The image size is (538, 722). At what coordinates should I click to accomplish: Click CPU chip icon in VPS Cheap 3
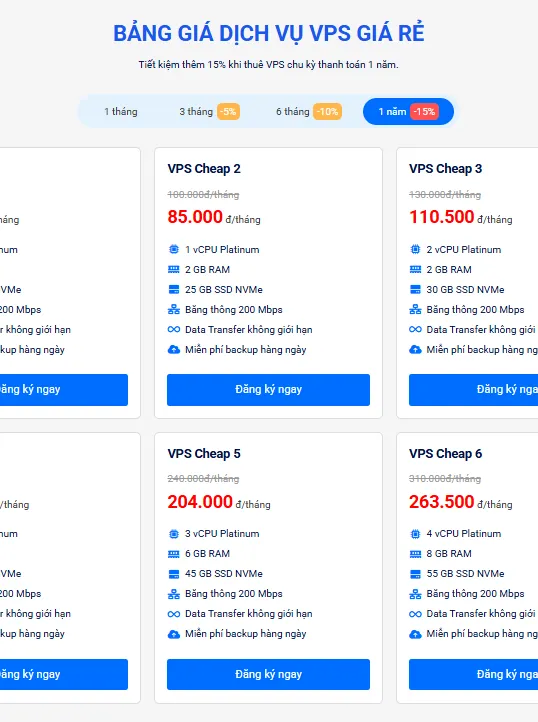[415, 250]
